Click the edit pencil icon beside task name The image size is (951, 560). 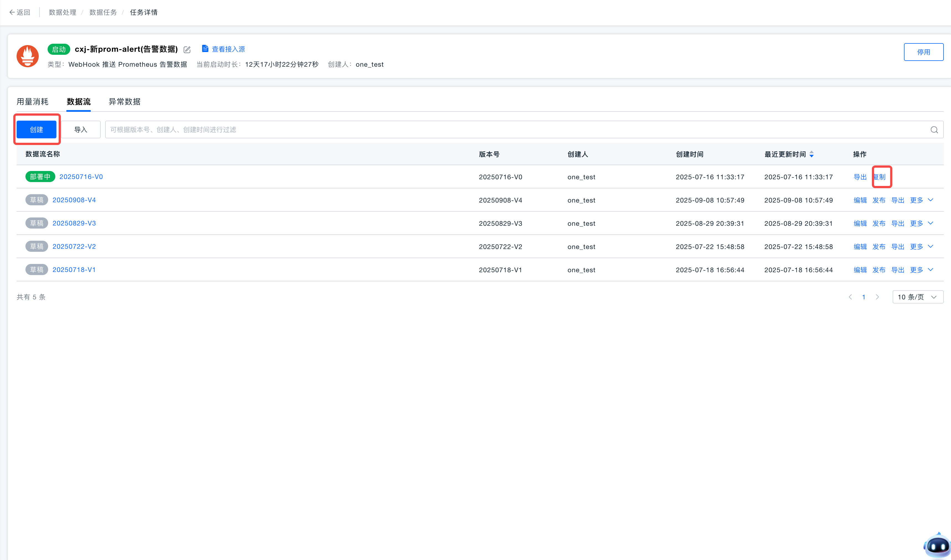[187, 50]
